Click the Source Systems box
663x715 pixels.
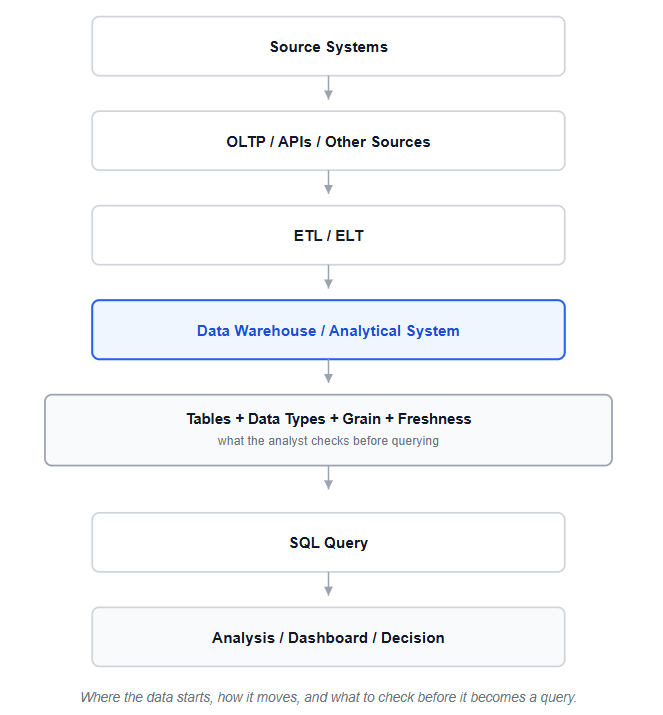(328, 46)
